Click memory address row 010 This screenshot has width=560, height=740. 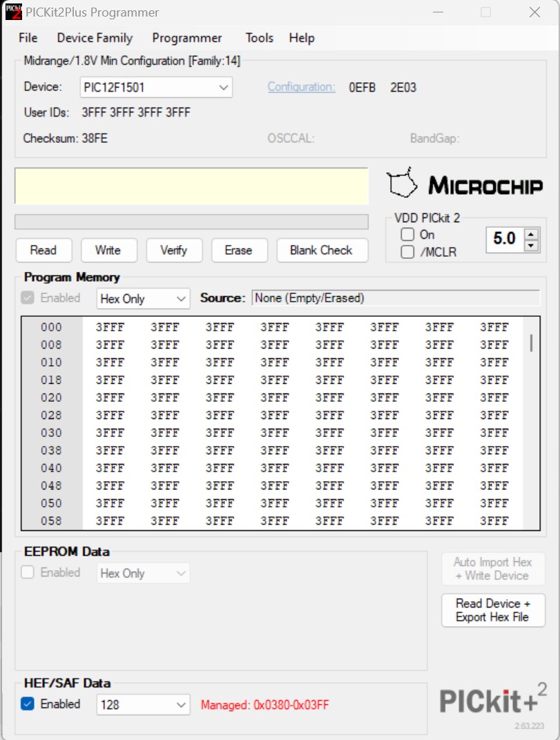point(51,362)
